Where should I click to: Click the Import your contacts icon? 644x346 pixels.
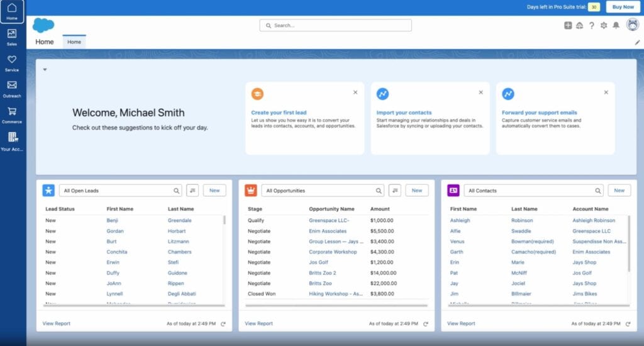coord(383,94)
